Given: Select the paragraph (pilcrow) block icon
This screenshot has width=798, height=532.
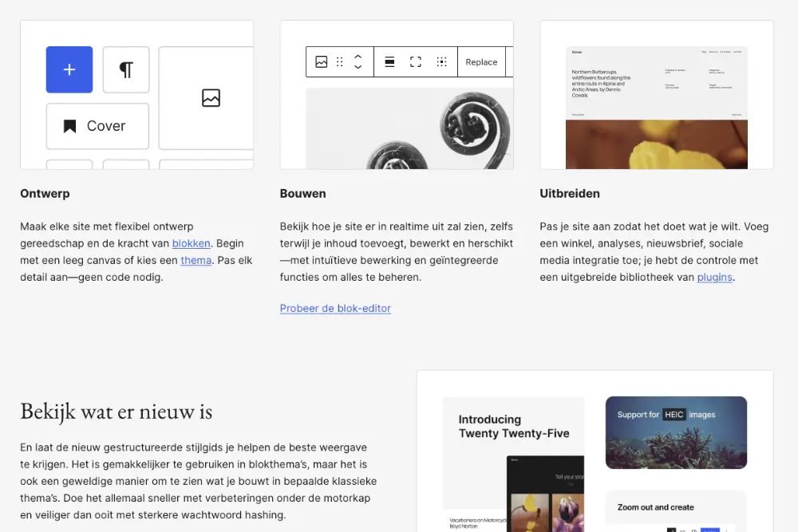Looking at the screenshot, I should click(x=126, y=69).
